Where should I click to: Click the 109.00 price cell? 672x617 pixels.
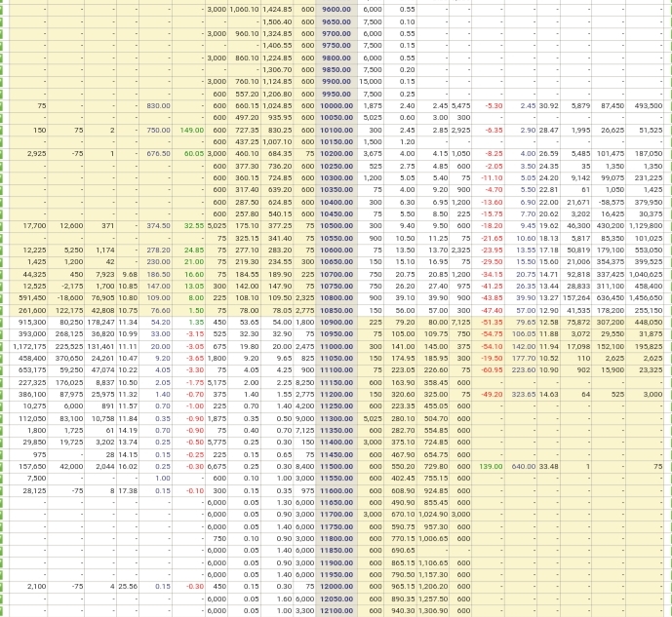pyautogui.click(x=159, y=298)
